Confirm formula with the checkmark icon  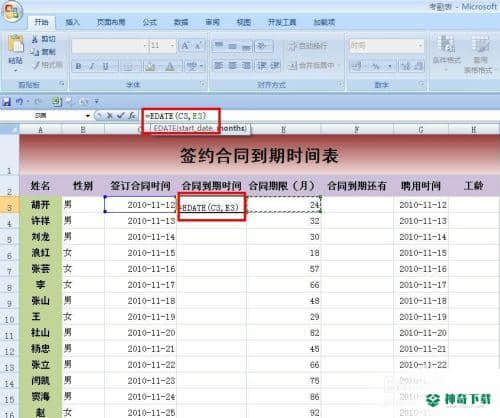pyautogui.click(x=120, y=116)
